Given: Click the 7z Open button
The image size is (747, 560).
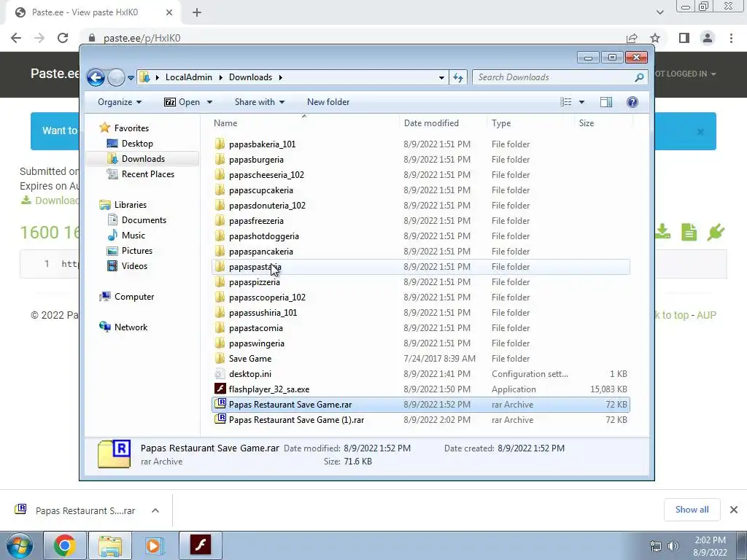Looking at the screenshot, I should click(182, 102).
